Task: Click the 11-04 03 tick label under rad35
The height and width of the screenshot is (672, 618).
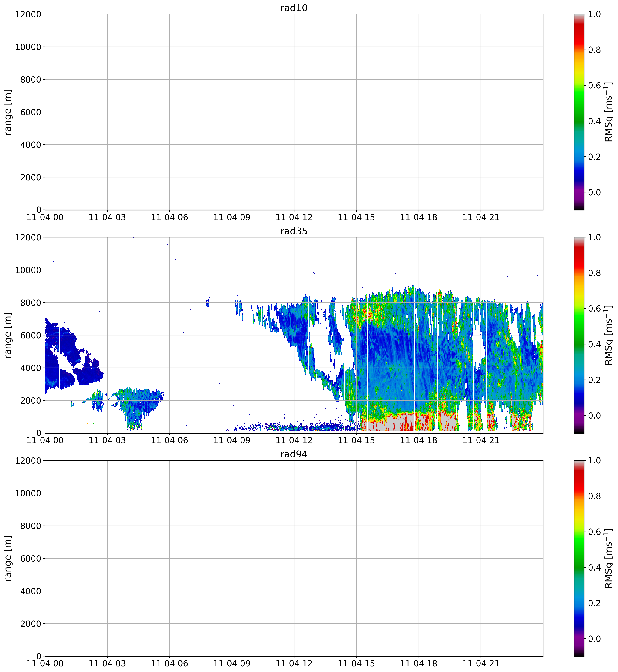Action: pos(107,440)
